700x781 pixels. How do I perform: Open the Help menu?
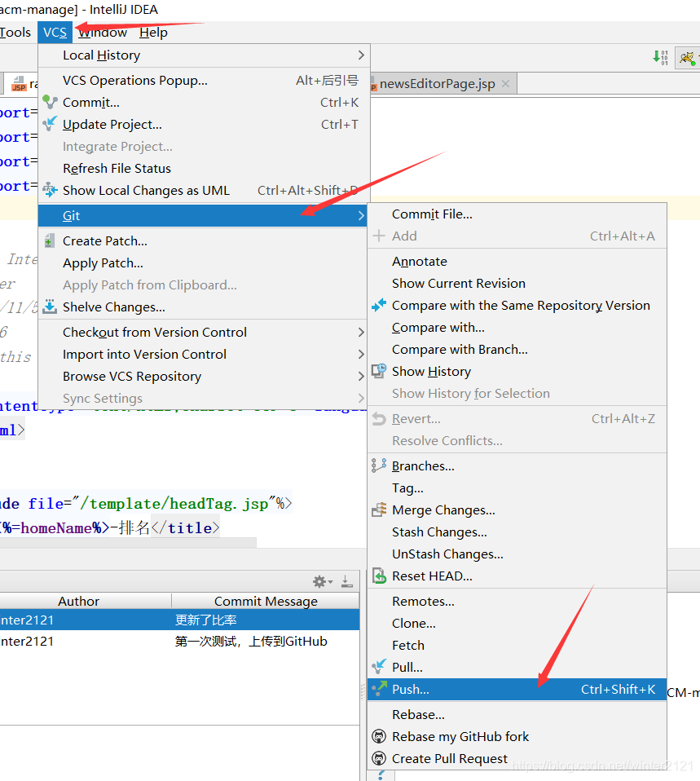[153, 33]
